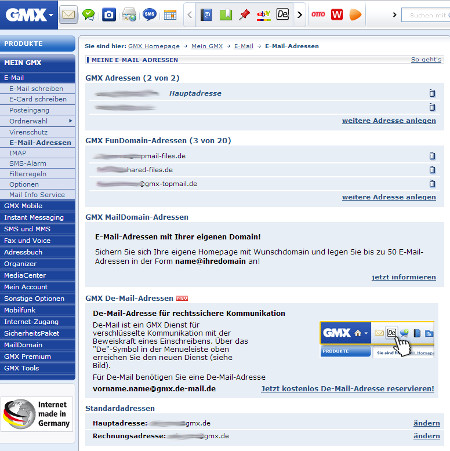Expand partner shortcuts with the far-right chevron
This screenshot has width=450, height=451.
click(394, 15)
